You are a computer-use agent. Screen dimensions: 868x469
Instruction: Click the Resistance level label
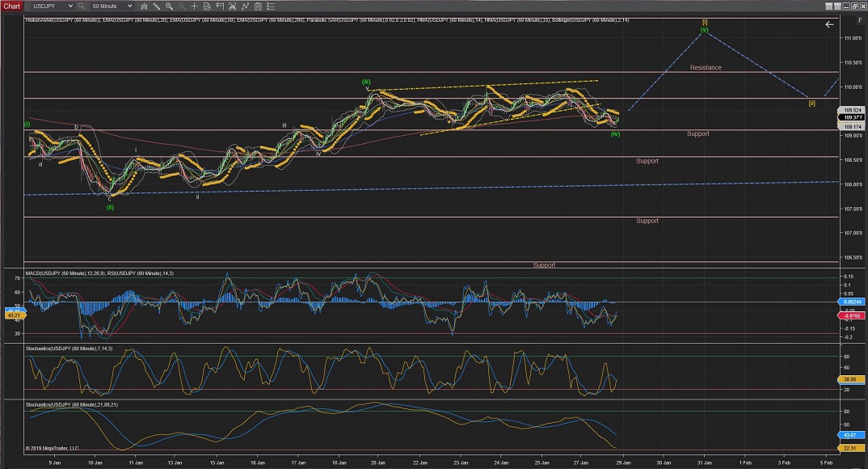point(706,68)
